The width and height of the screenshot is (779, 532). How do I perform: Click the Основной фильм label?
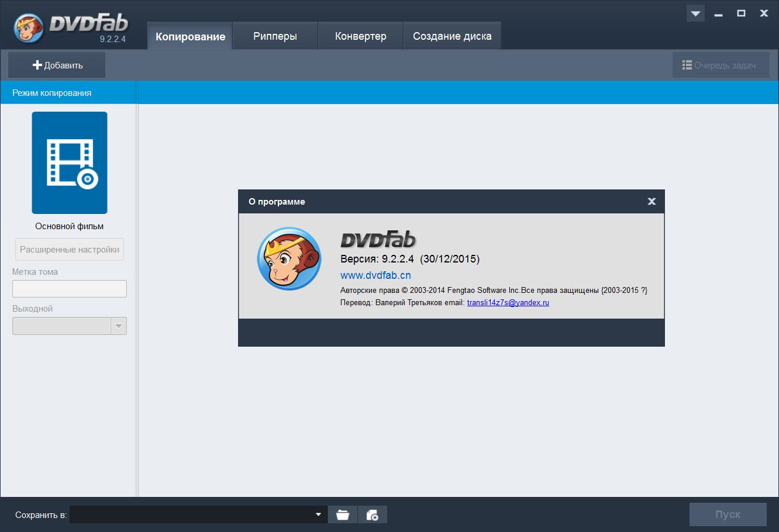[70, 226]
